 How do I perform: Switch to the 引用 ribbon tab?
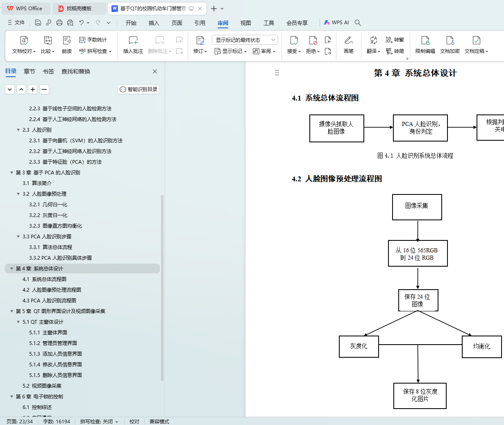coord(200,23)
